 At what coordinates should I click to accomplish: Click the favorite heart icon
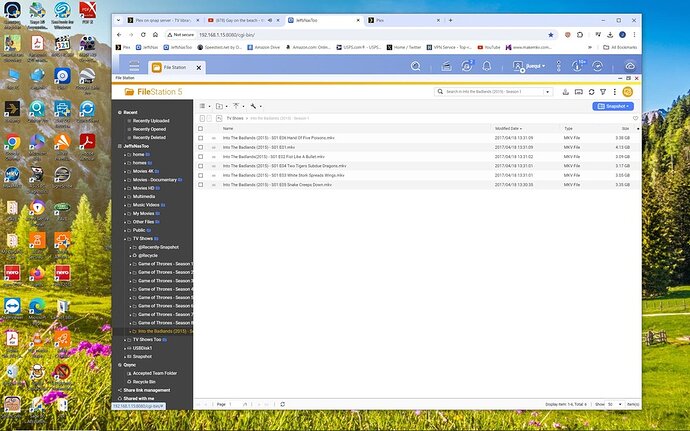pos(635,118)
